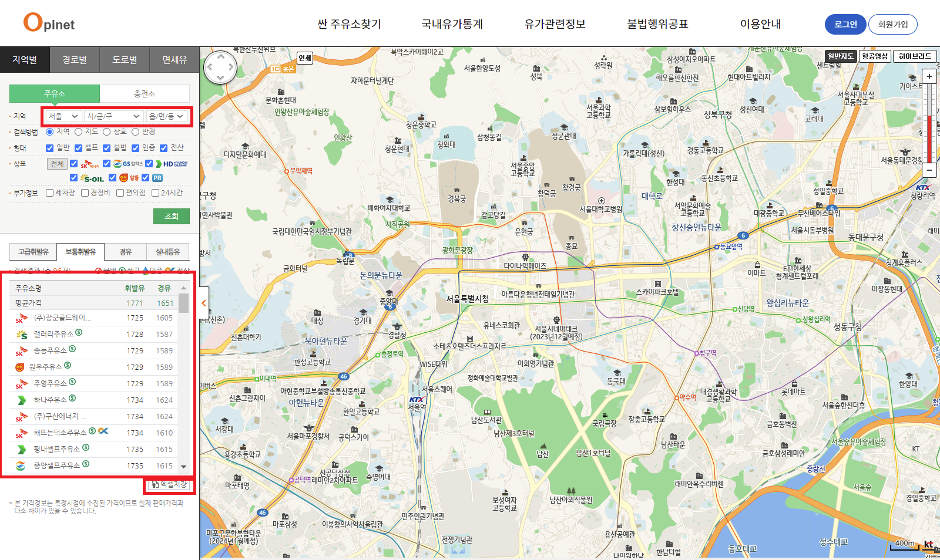Click the results list scrollbar thumb
Screen dimensions: 940x560
tap(184, 303)
